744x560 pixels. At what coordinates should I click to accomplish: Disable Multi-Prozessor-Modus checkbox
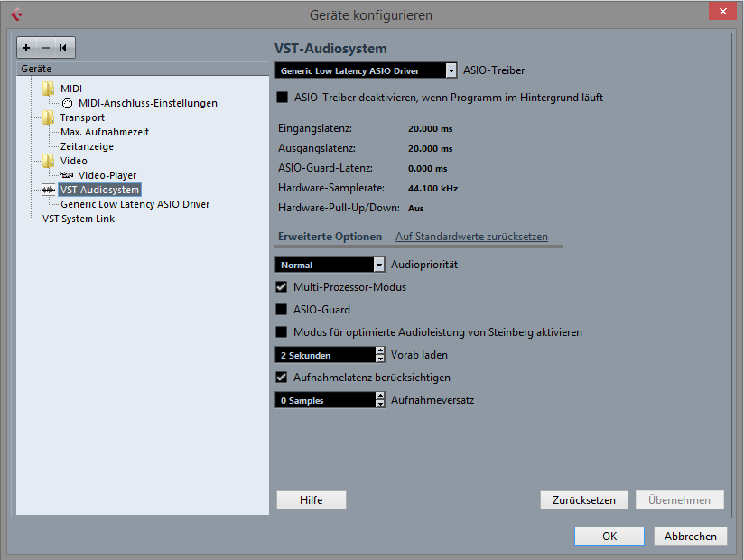click(x=282, y=287)
